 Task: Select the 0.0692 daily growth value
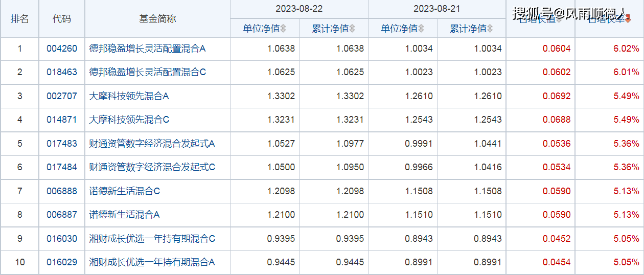(557, 96)
